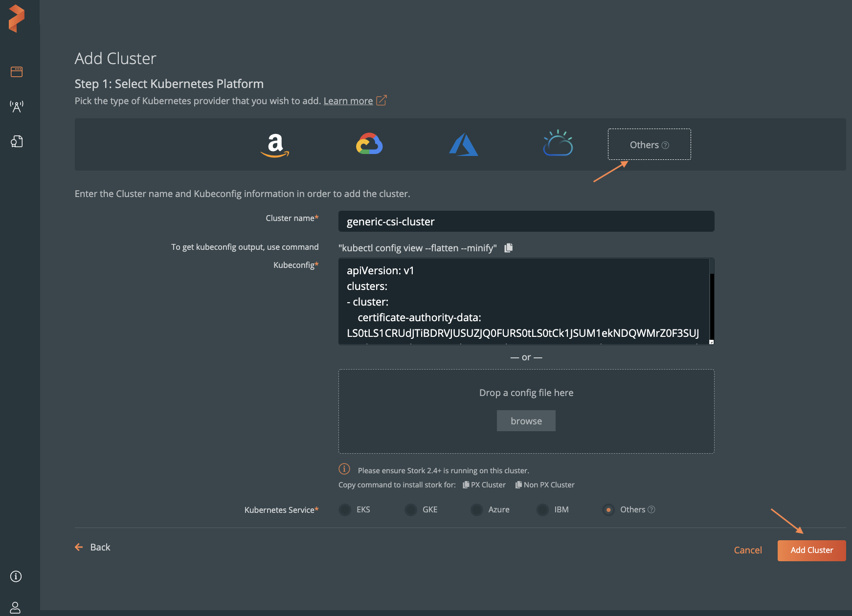Select the IBM Cloud platform icon

click(558, 144)
